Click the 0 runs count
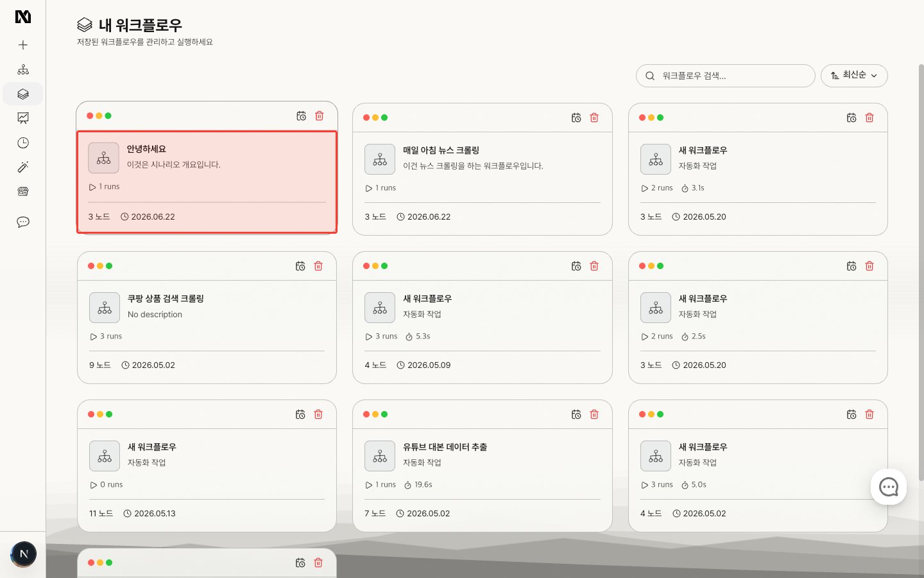This screenshot has height=578, width=924. coord(111,485)
